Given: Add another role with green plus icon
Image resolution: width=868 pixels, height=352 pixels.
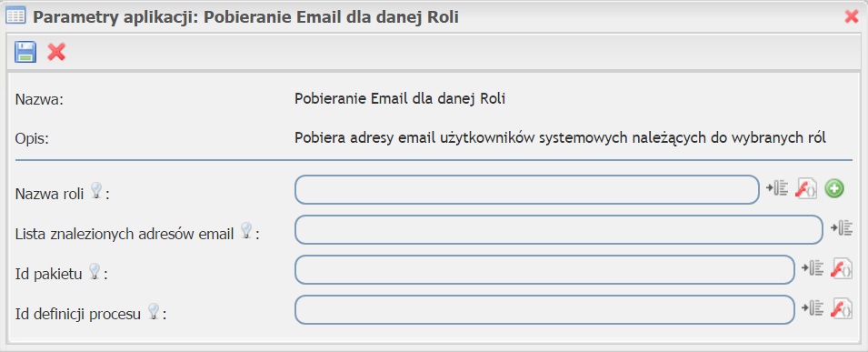Looking at the screenshot, I should tap(834, 189).
